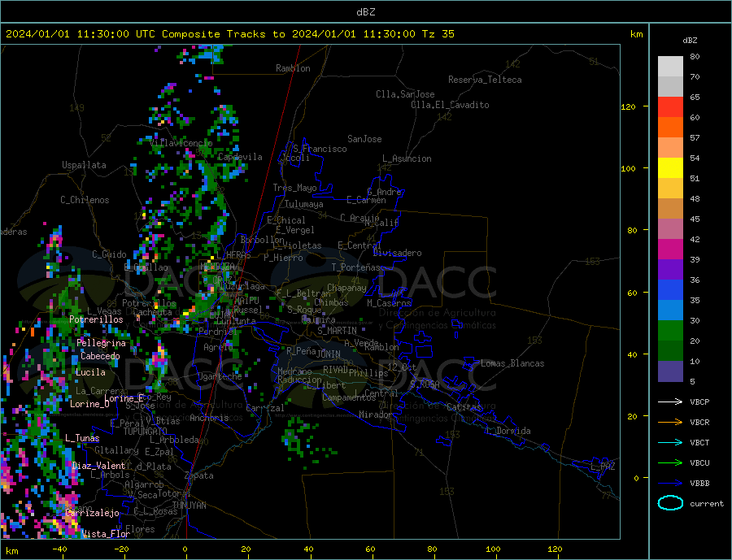Click the 'Tz 35' text in header

[x=438, y=34]
